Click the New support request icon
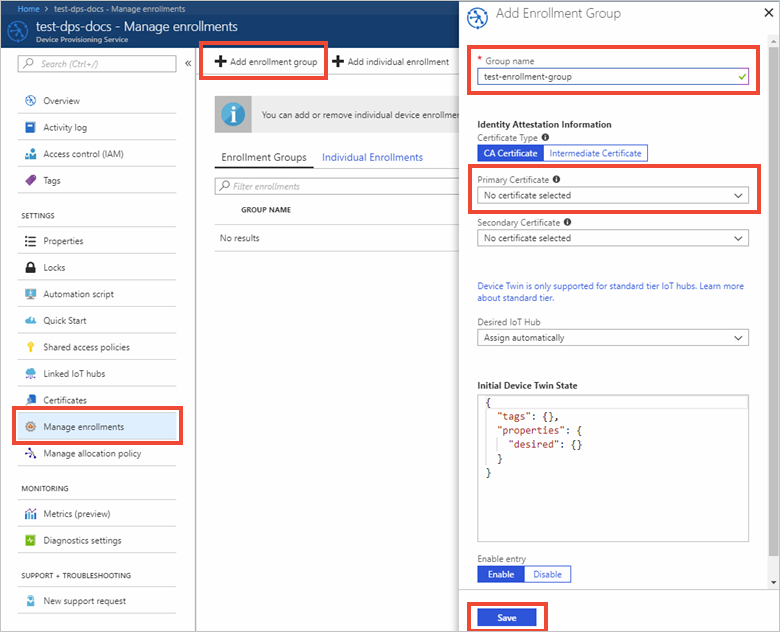 pos(30,601)
